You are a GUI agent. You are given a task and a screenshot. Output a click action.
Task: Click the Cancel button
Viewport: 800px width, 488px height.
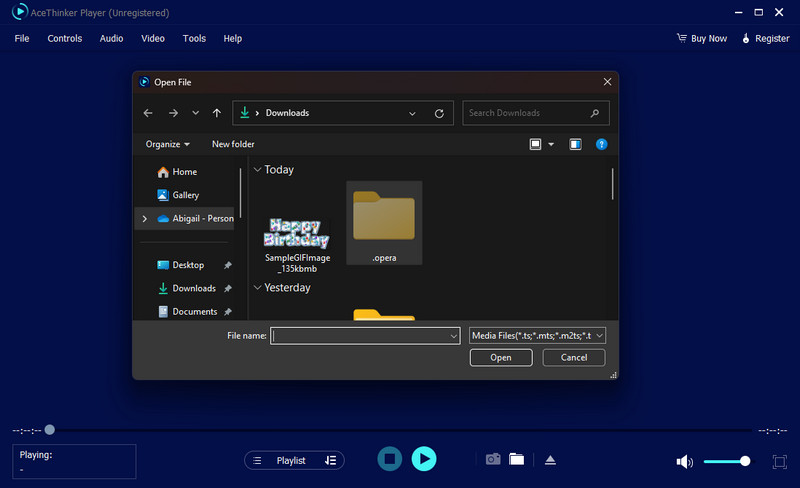coord(574,357)
